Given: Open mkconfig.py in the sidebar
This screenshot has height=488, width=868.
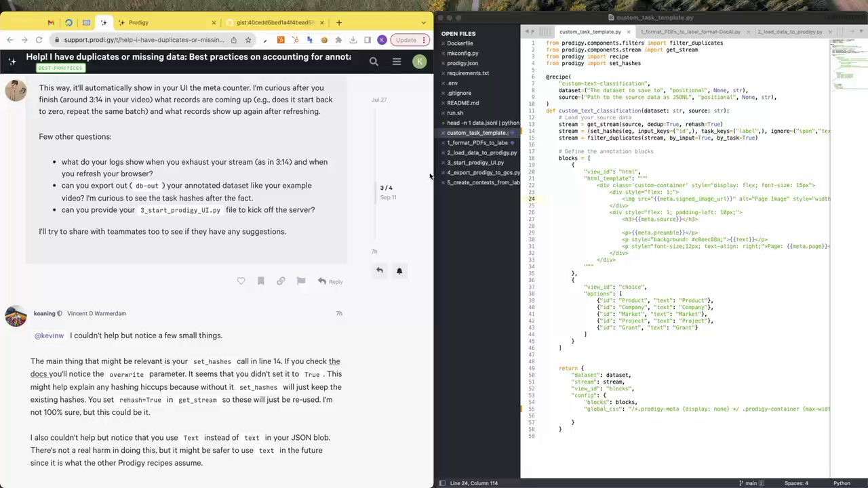Looking at the screenshot, I should (x=462, y=53).
